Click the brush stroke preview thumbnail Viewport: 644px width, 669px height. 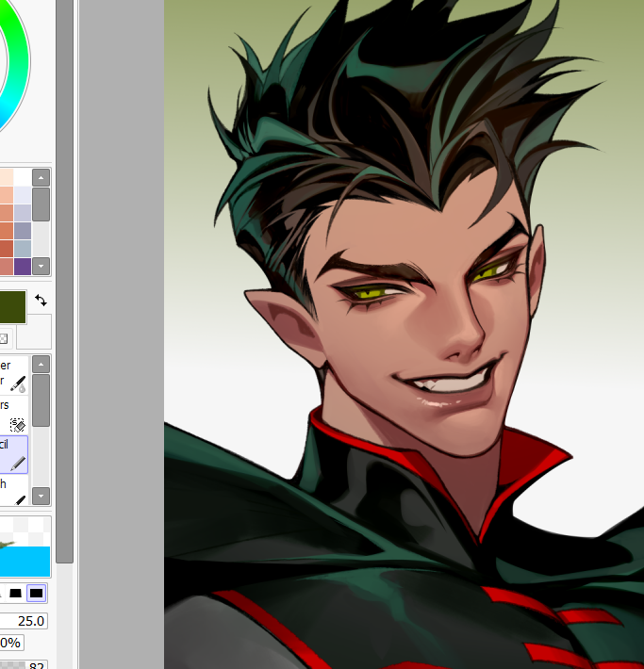tap(25, 547)
